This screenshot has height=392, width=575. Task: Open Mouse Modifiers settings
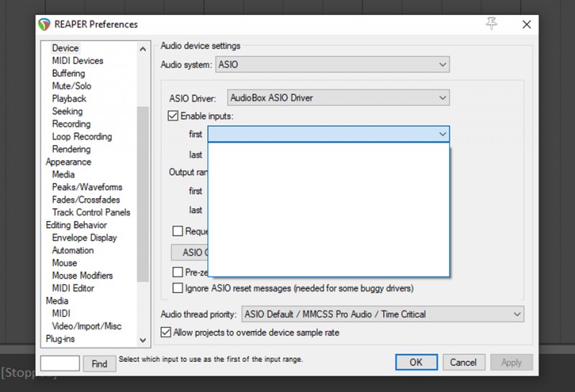coord(82,275)
